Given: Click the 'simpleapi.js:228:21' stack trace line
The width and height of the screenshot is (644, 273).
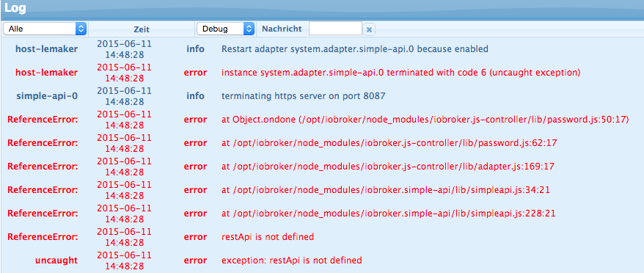Looking at the screenshot, I should click(388, 214).
